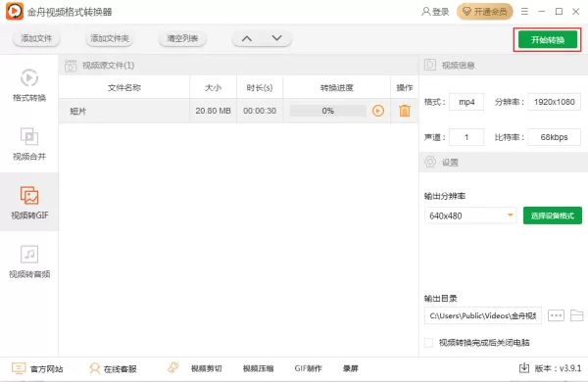This screenshot has height=382, width=588.
Task: Select the 短片 file name cell
Action: (124, 111)
